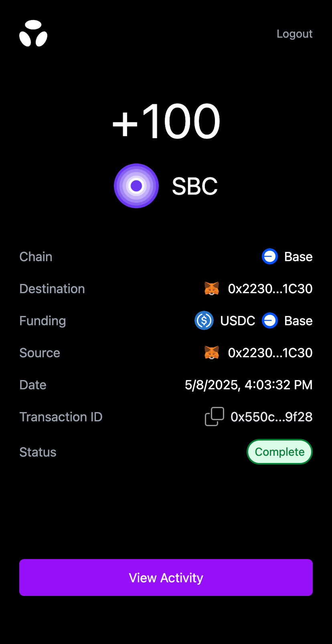The height and width of the screenshot is (644, 332).
Task: Click the Base network icon in Funding row
Action: click(x=270, y=321)
